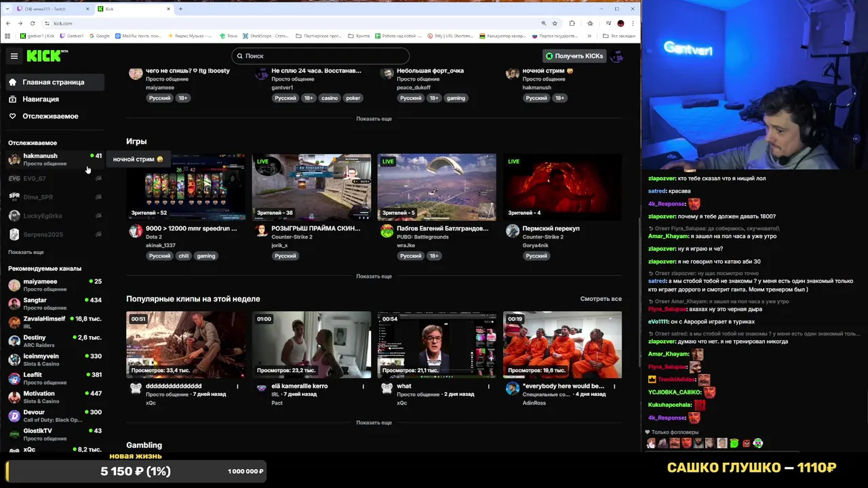Open options for the dddddddddddddddd clip
Image resolution: width=868 pixels, height=488 pixels.
point(237,386)
